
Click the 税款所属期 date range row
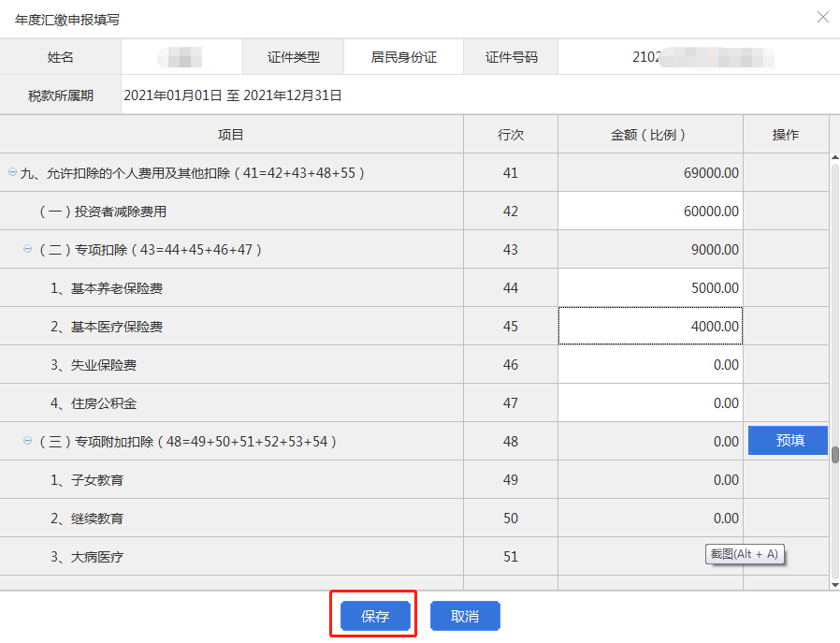coord(230,95)
